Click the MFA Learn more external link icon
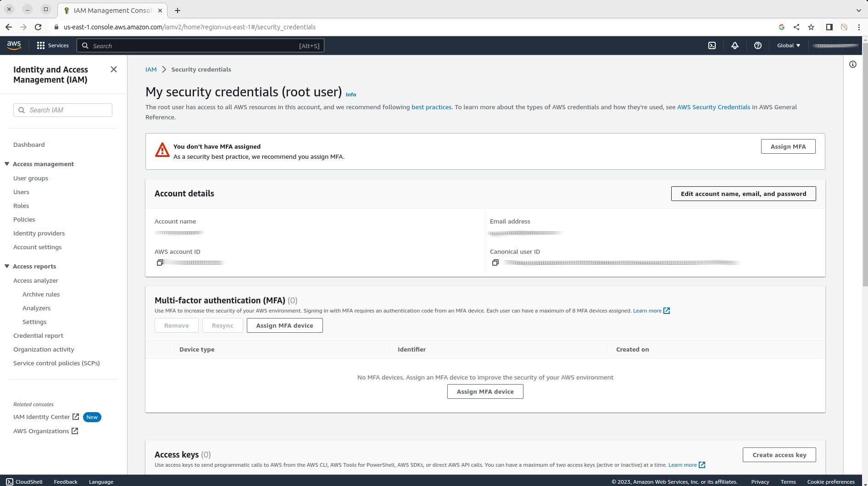The image size is (868, 486). pyautogui.click(x=667, y=311)
